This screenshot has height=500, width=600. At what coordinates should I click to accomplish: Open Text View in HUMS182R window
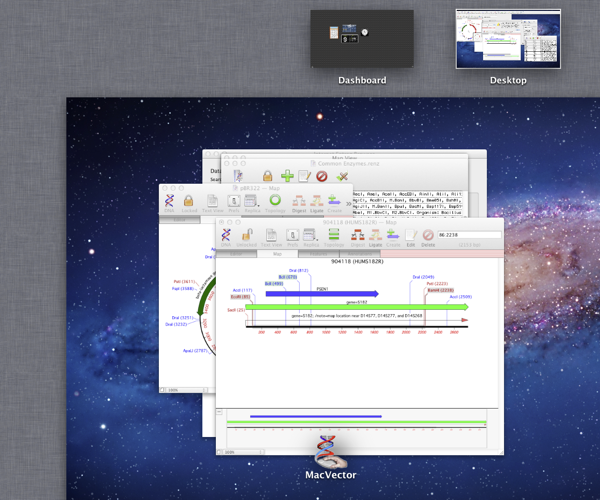pyautogui.click(x=271, y=235)
